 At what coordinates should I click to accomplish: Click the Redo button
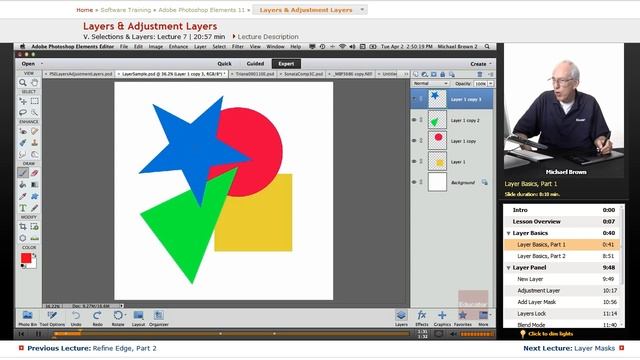[x=97, y=318]
